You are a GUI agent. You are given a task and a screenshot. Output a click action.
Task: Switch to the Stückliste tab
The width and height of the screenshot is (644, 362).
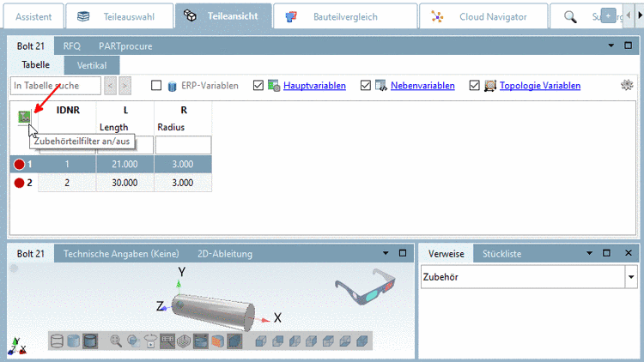coord(502,254)
